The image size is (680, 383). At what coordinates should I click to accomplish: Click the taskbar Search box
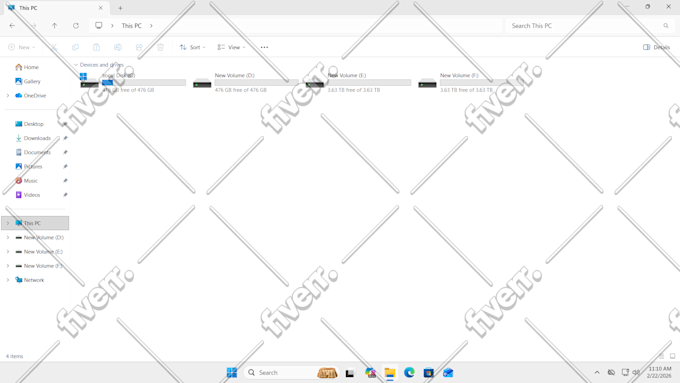point(292,373)
